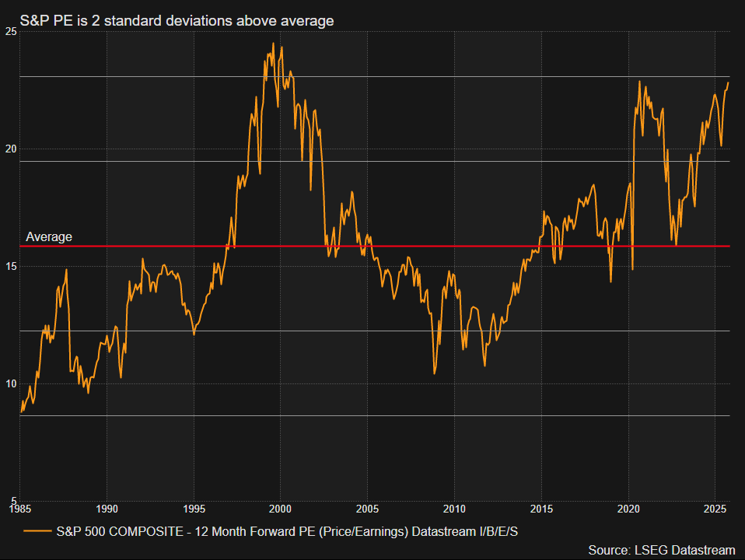Click the 2020 x-axis label

628,509
